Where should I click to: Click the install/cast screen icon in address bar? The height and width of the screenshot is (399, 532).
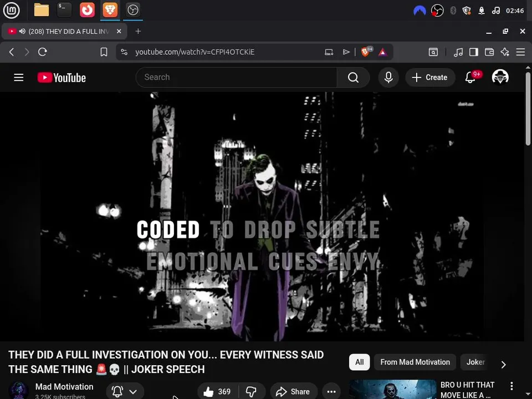click(x=329, y=52)
